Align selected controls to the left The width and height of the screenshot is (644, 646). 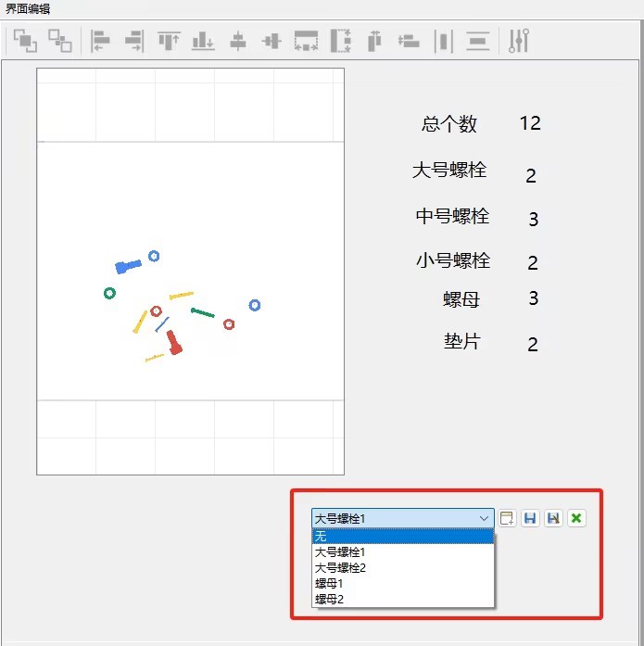[100, 41]
